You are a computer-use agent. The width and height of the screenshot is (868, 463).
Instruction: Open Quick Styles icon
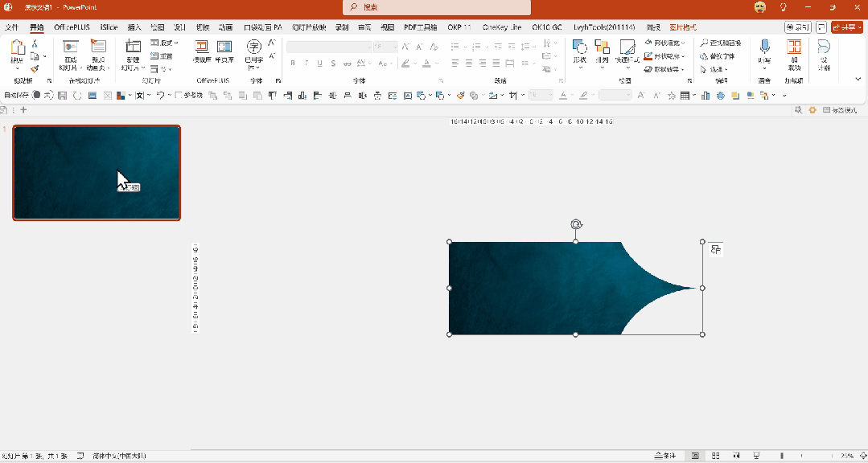[x=627, y=47]
